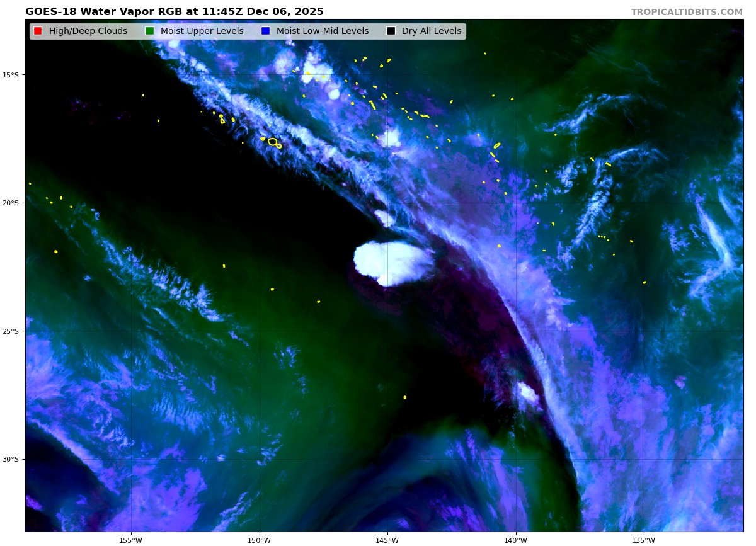Screen dimensions: 756x546
Task: Click the 135°W longitude axis label
Action: pyautogui.click(x=643, y=540)
